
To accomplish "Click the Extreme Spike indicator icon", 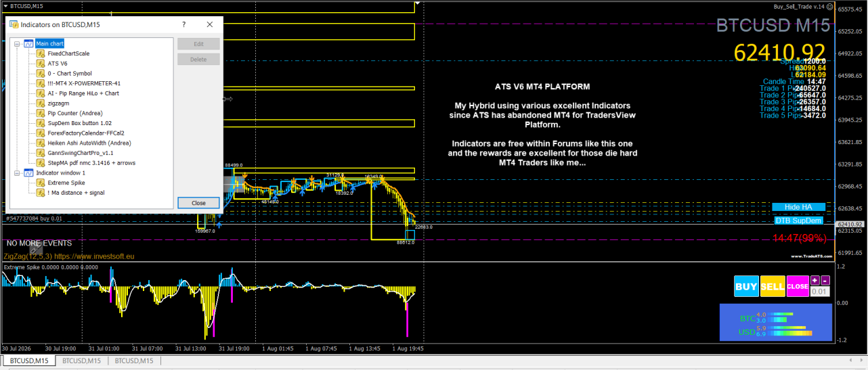I will point(41,183).
